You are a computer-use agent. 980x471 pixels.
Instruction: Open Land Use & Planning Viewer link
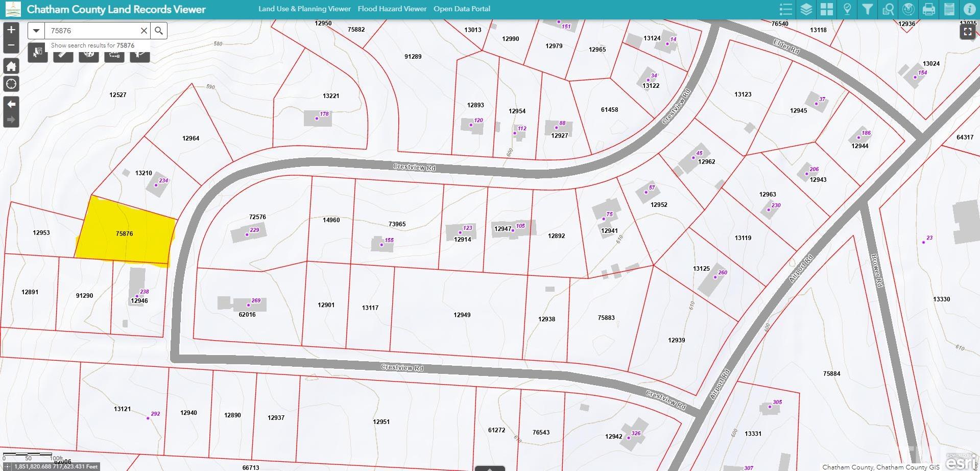click(304, 9)
